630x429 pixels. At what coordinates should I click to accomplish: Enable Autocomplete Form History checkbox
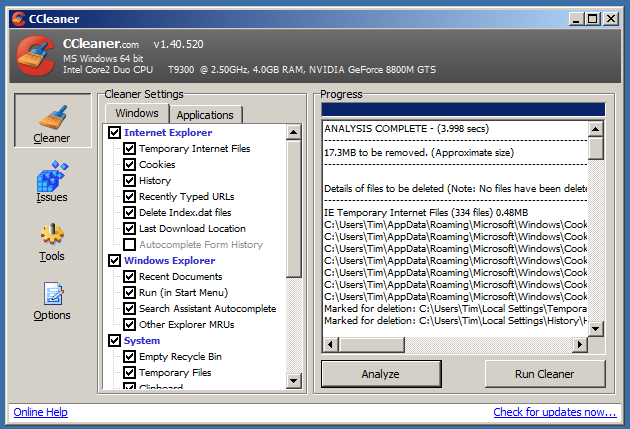pyautogui.click(x=129, y=244)
